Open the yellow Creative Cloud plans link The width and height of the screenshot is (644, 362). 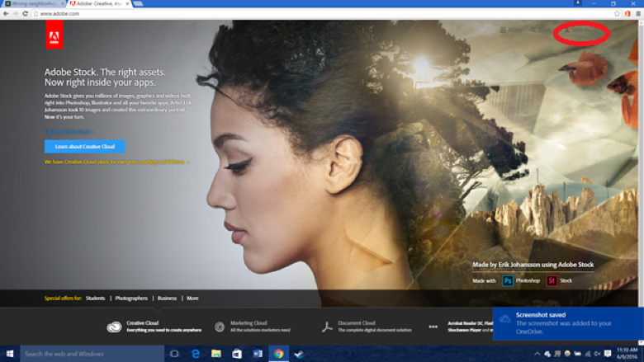tap(116, 162)
